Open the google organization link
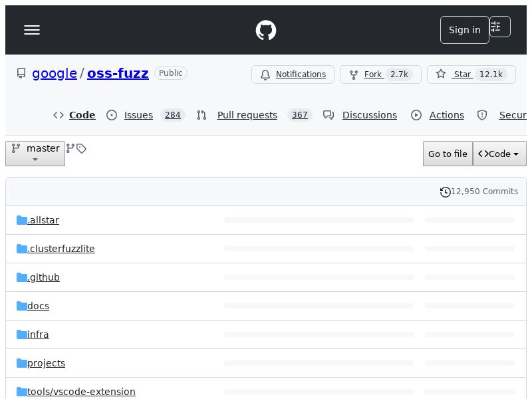This screenshot has height=399, width=532. click(55, 73)
